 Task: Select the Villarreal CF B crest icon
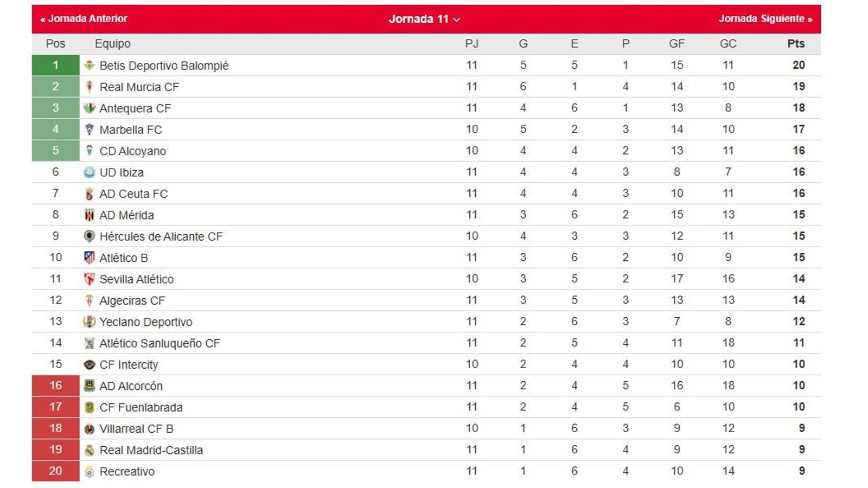90,428
